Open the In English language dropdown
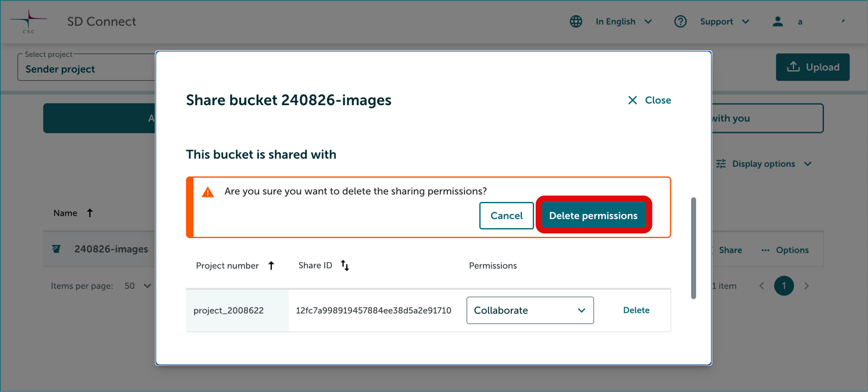The height and width of the screenshot is (392, 868). pyautogui.click(x=623, y=21)
